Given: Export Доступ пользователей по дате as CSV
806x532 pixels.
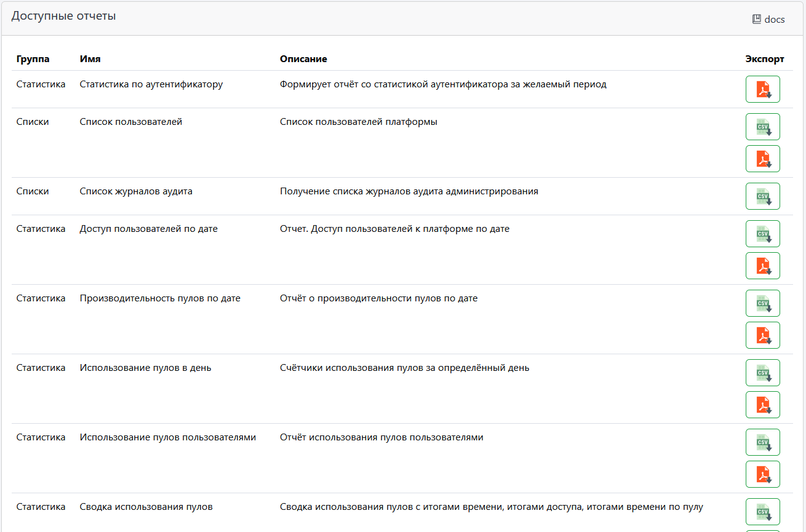Looking at the screenshot, I should [x=762, y=234].
